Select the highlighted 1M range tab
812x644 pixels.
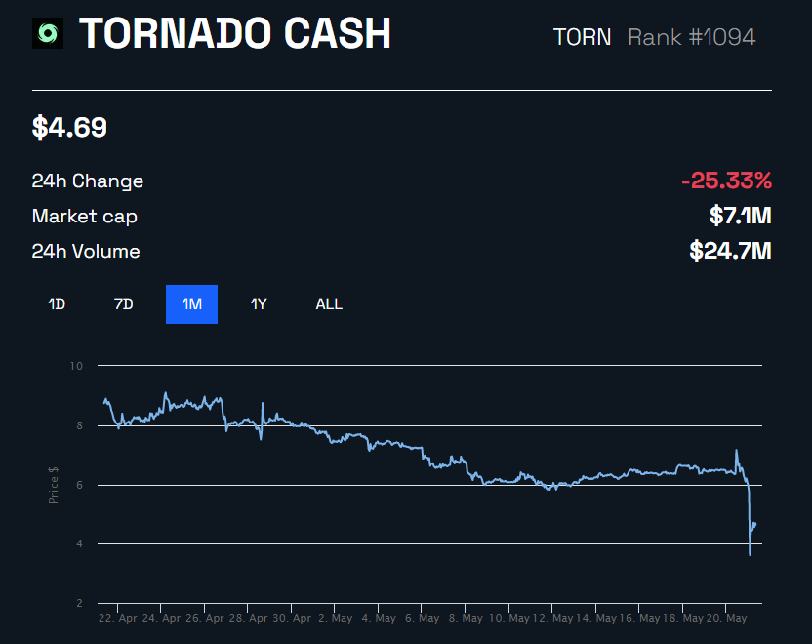point(191,304)
